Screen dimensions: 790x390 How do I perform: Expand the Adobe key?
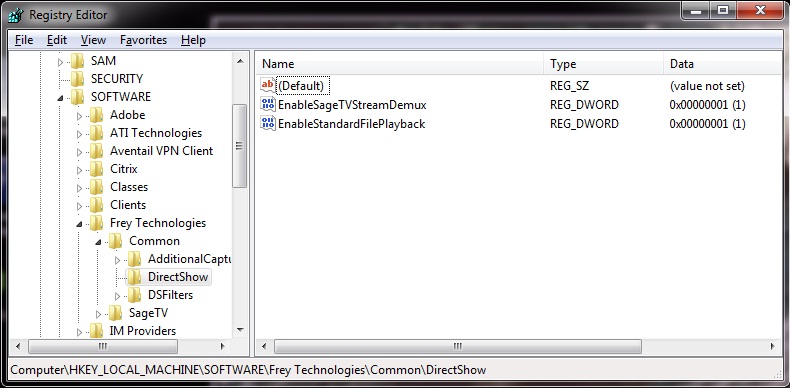(80, 116)
